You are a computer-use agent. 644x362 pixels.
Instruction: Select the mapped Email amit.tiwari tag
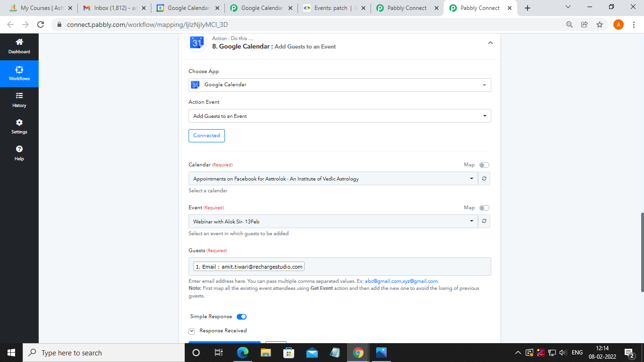(249, 267)
